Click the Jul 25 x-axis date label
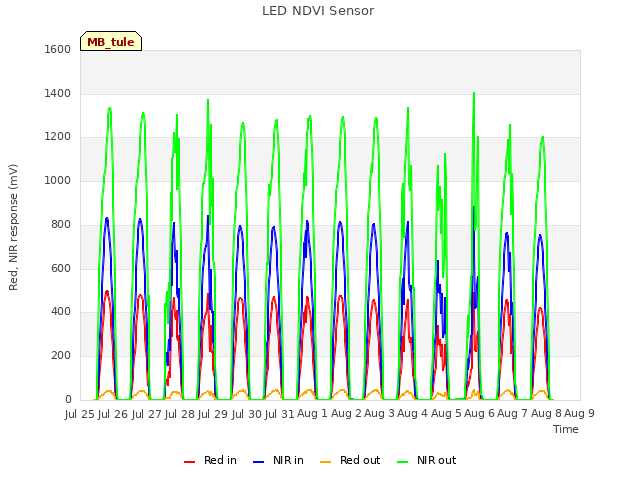The width and height of the screenshot is (640, 480). pos(80,414)
